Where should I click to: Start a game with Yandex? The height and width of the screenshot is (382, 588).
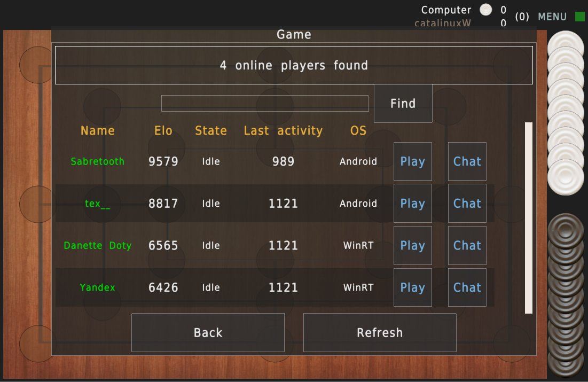412,287
